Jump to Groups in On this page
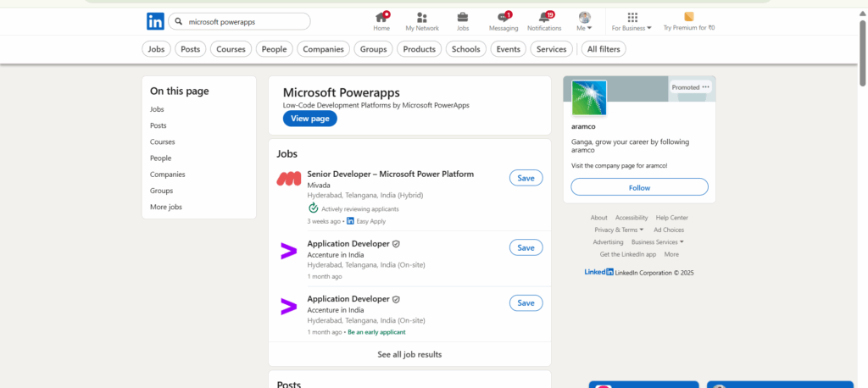The image size is (868, 388). [x=161, y=191]
